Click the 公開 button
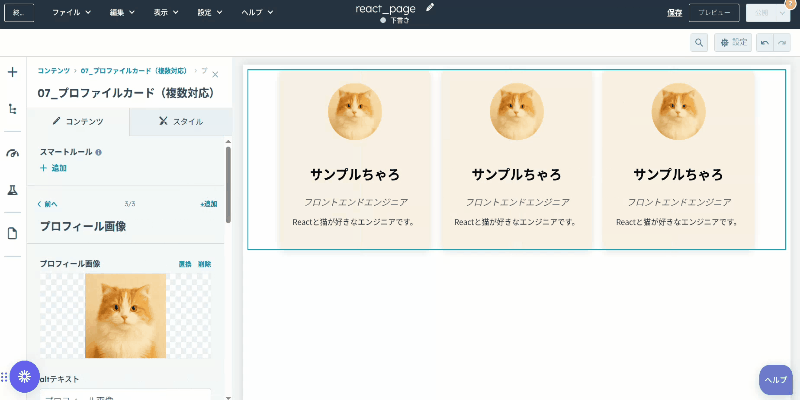Image resolution: width=800 pixels, height=400 pixels. (x=761, y=13)
